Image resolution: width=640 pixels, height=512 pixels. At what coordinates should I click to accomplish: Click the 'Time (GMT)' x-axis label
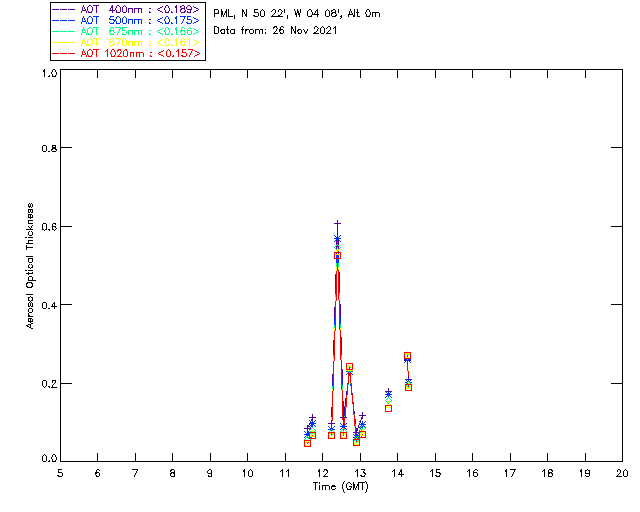click(x=340, y=487)
